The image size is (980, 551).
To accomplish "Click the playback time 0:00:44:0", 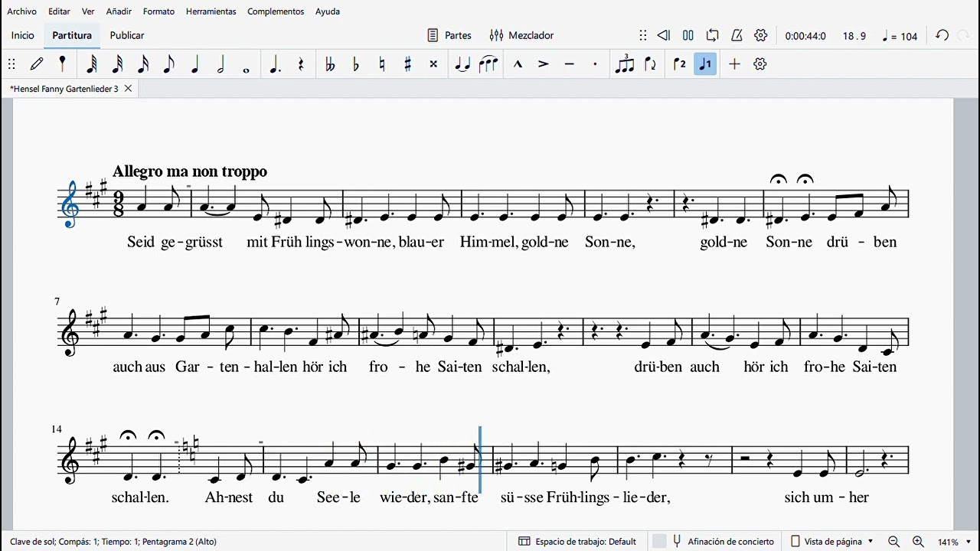I will coord(805,36).
